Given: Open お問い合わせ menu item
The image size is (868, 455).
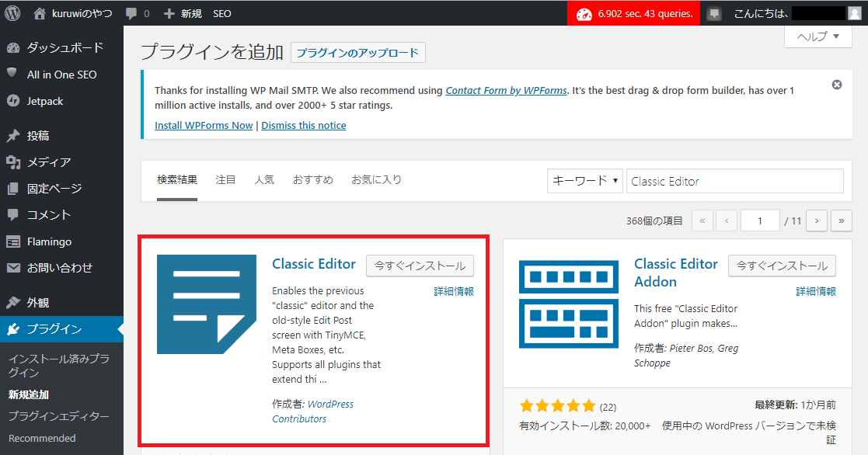Looking at the screenshot, I should tap(61, 268).
